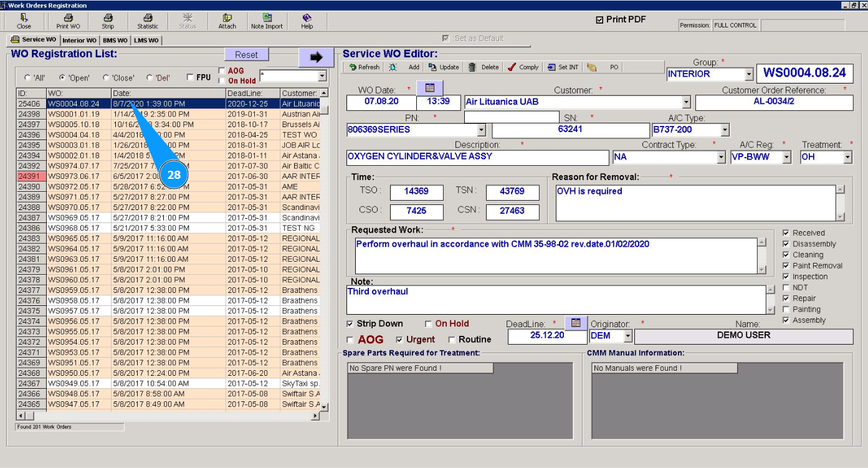Switch to the Interior WO tab
Viewport: 868px width, 468px height.
(79, 41)
